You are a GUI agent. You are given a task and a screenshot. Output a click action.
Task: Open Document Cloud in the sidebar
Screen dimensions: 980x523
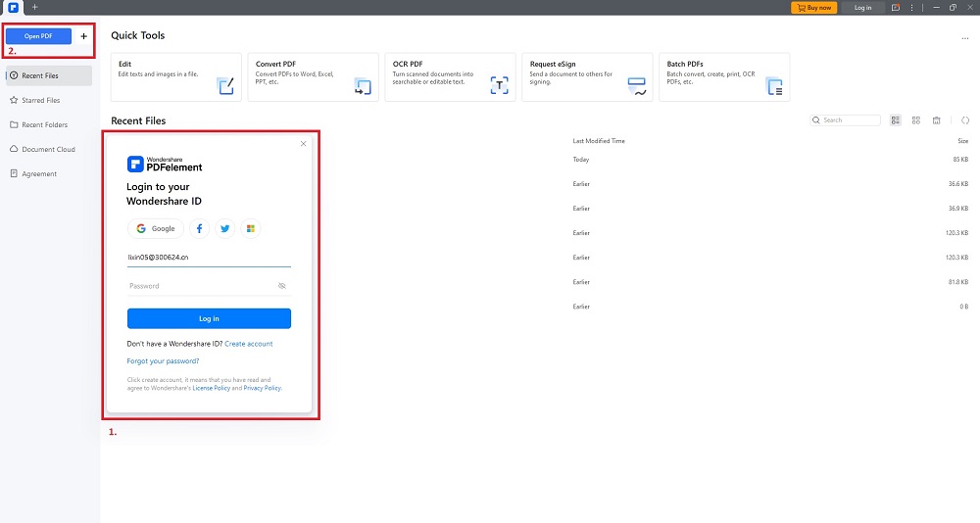coord(49,149)
